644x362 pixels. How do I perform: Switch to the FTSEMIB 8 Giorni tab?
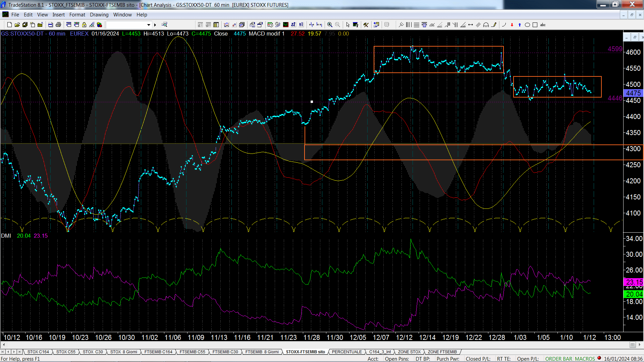(262, 352)
